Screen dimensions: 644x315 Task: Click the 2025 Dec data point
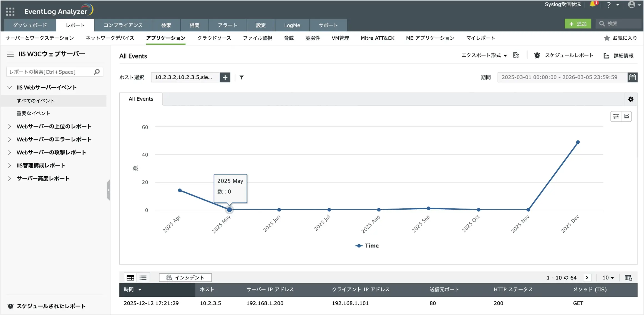[x=578, y=142]
